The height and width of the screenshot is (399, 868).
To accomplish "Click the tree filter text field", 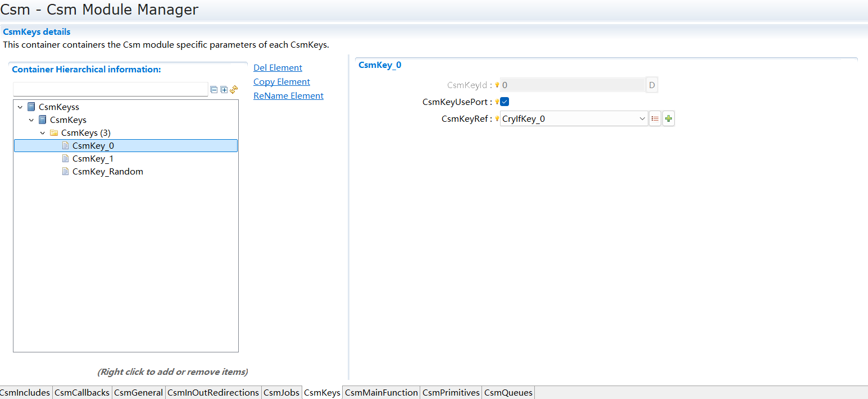I will point(110,89).
